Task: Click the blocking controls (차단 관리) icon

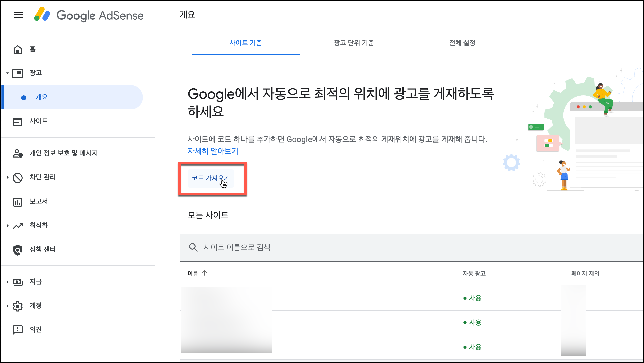Action: click(x=18, y=178)
